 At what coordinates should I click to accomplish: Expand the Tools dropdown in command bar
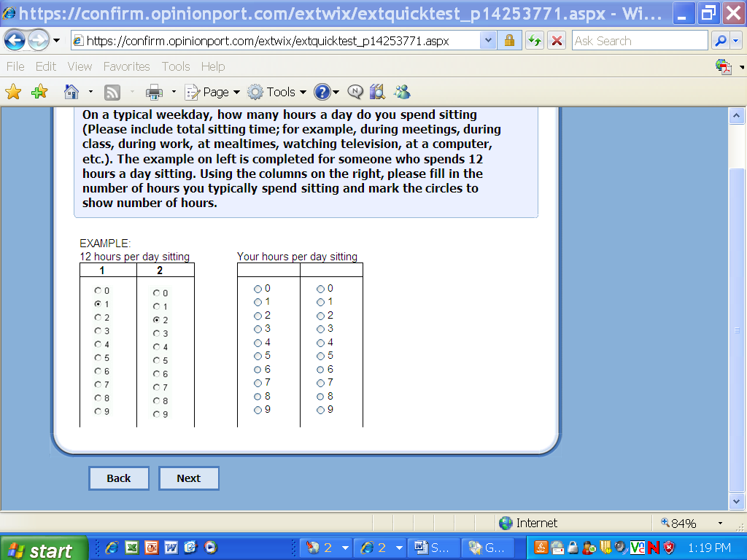coord(278,92)
